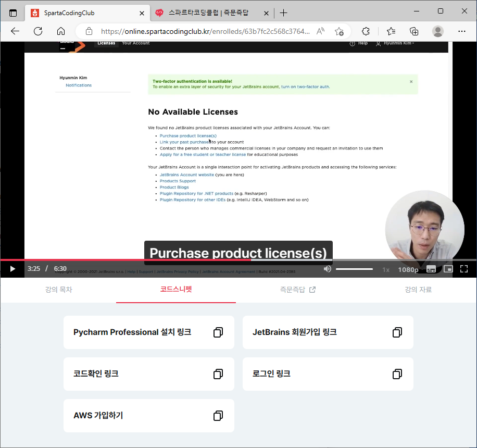Click the instructor webcam thumbnail
477x448 pixels.
pos(425,230)
